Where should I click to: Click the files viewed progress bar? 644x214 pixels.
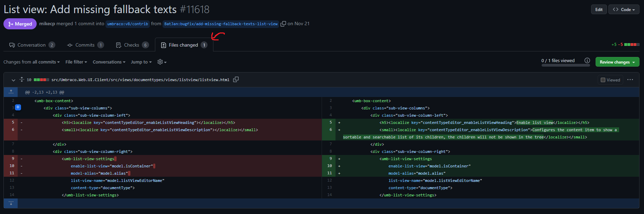point(566,65)
